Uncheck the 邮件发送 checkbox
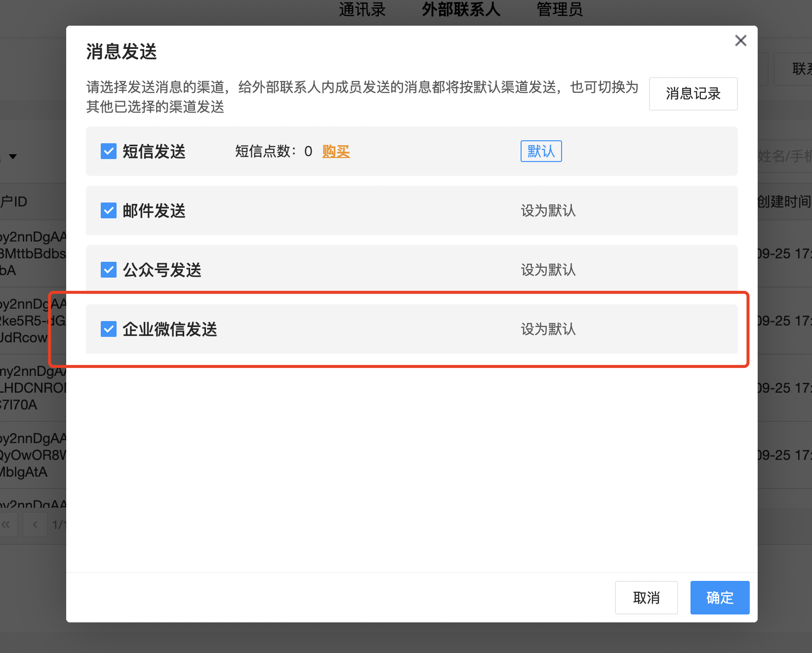812x653 pixels. tap(109, 210)
